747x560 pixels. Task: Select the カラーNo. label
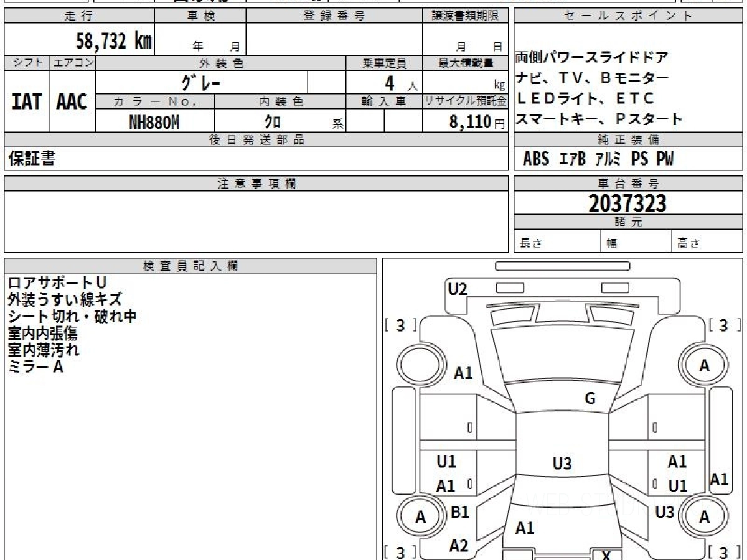pyautogui.click(x=155, y=101)
